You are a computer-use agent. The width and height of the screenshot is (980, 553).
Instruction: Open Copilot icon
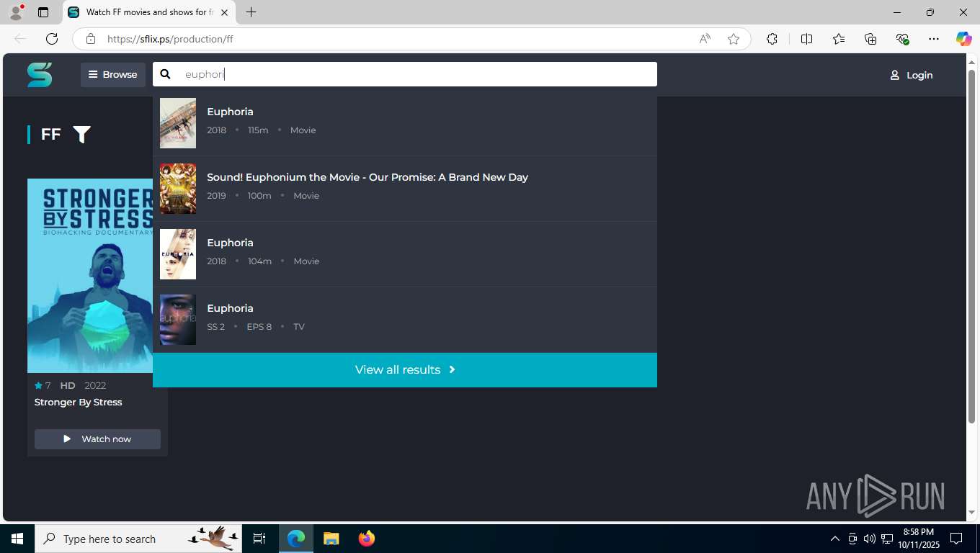pyautogui.click(x=963, y=39)
